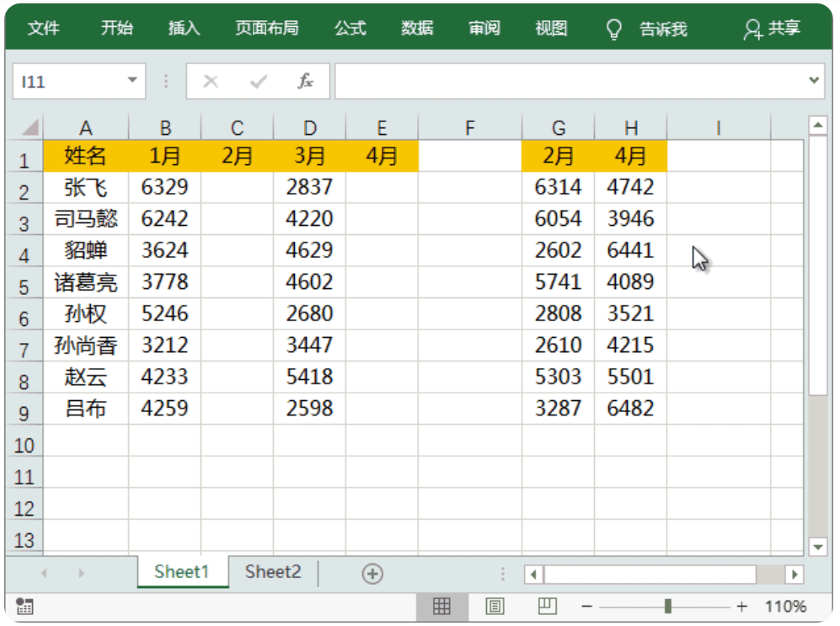Click the horizontal scrollbar thumb

pyautogui.click(x=650, y=575)
